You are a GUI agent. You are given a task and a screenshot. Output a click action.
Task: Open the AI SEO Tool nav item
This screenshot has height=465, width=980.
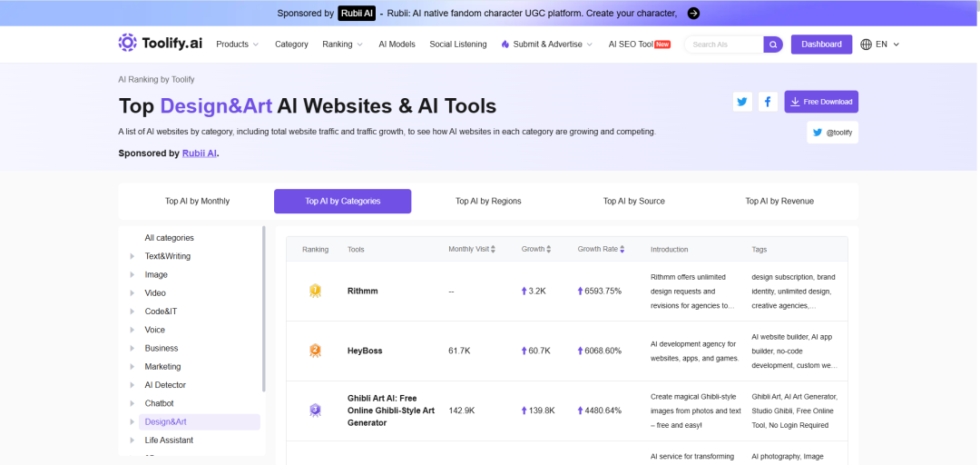tap(640, 45)
